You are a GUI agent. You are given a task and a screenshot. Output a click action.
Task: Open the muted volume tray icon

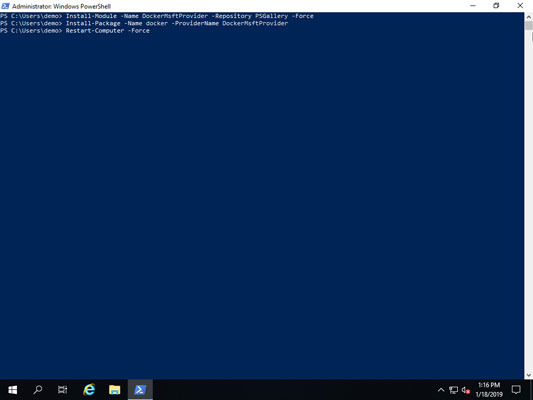(x=465, y=390)
